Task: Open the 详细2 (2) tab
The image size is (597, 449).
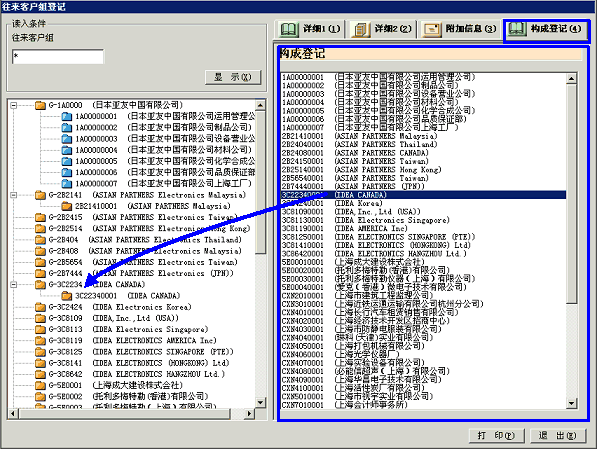Action: coord(382,29)
